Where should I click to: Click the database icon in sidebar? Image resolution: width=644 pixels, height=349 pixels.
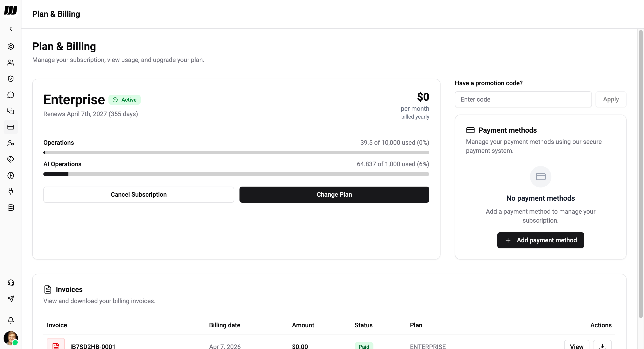click(11, 207)
